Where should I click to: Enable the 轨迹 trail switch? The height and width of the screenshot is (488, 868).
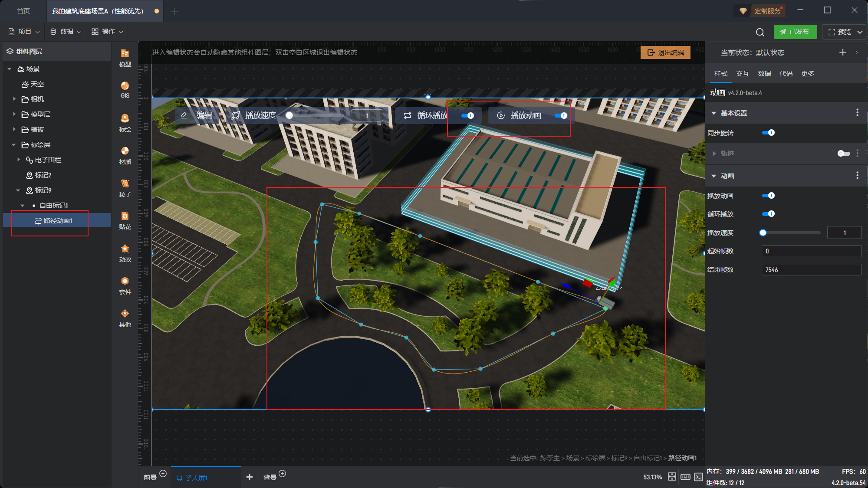tap(844, 154)
